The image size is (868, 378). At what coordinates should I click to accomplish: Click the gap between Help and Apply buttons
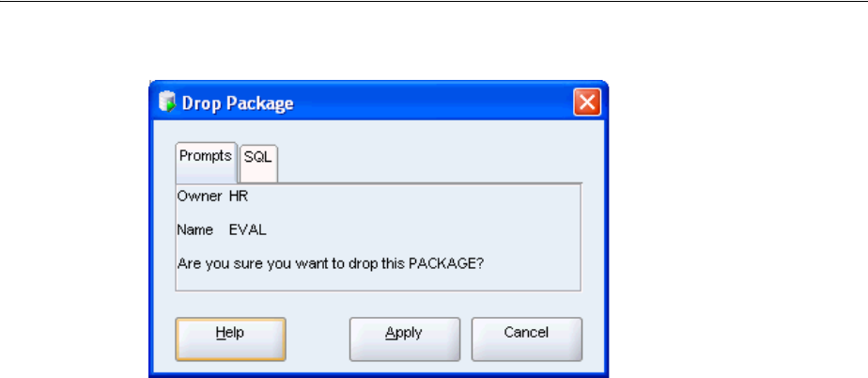click(318, 339)
